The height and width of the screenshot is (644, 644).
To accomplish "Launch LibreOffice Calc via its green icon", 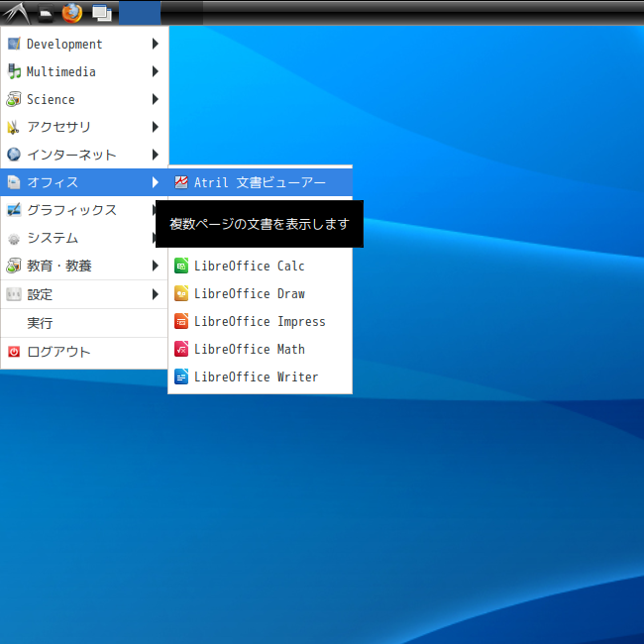I will click(181, 266).
